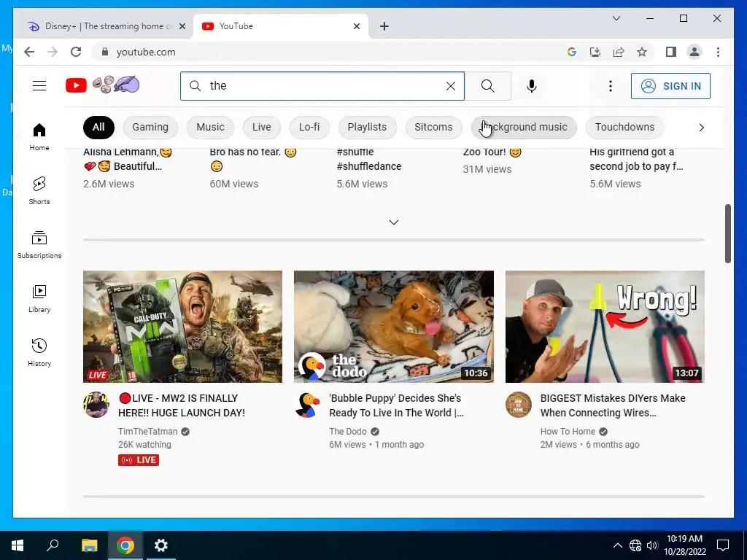The image size is (747, 560).
Task: Click The Dodo channel avatar
Action: [307, 405]
